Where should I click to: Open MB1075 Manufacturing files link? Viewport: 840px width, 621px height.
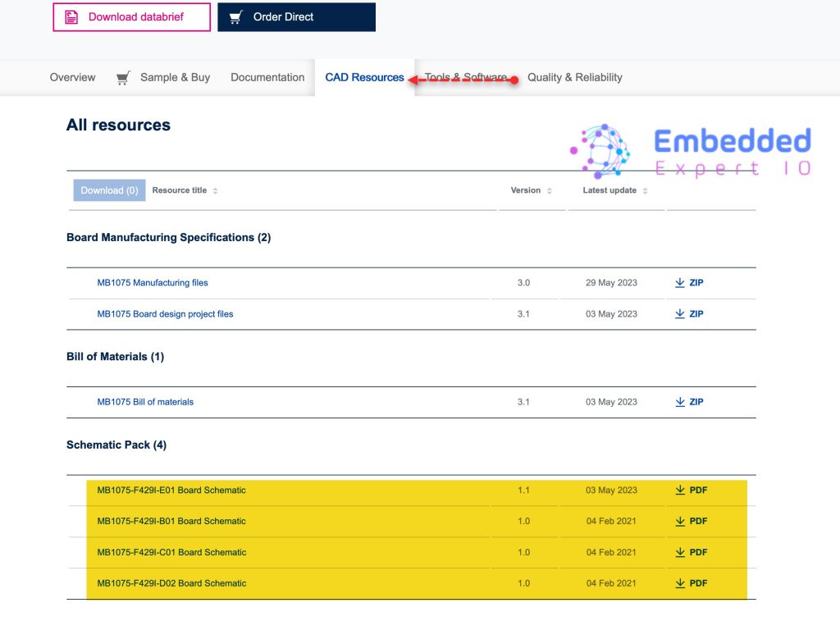point(153,283)
